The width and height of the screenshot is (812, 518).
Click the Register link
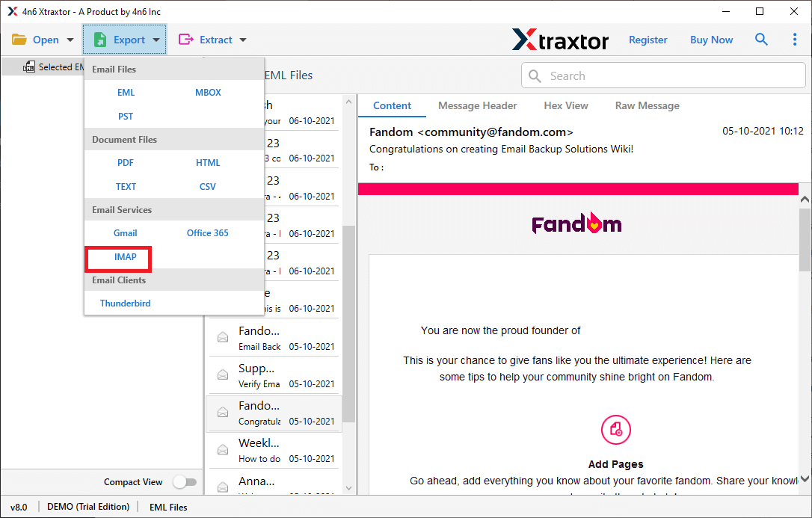648,40
